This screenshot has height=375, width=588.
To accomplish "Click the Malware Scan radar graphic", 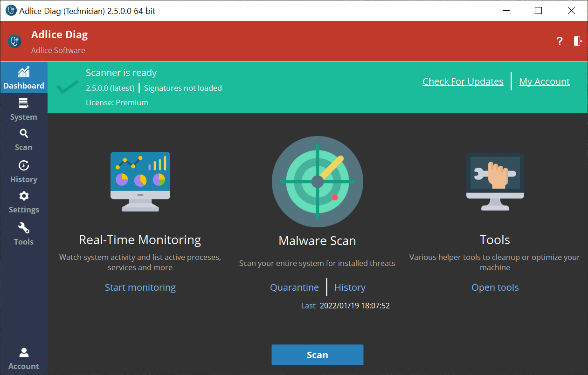I will 317,181.
